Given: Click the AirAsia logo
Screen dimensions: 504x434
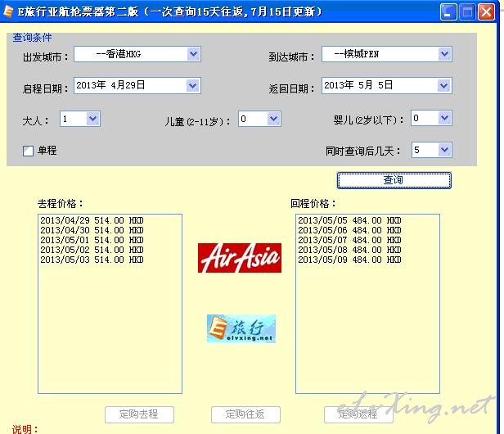Looking at the screenshot, I should [240, 258].
